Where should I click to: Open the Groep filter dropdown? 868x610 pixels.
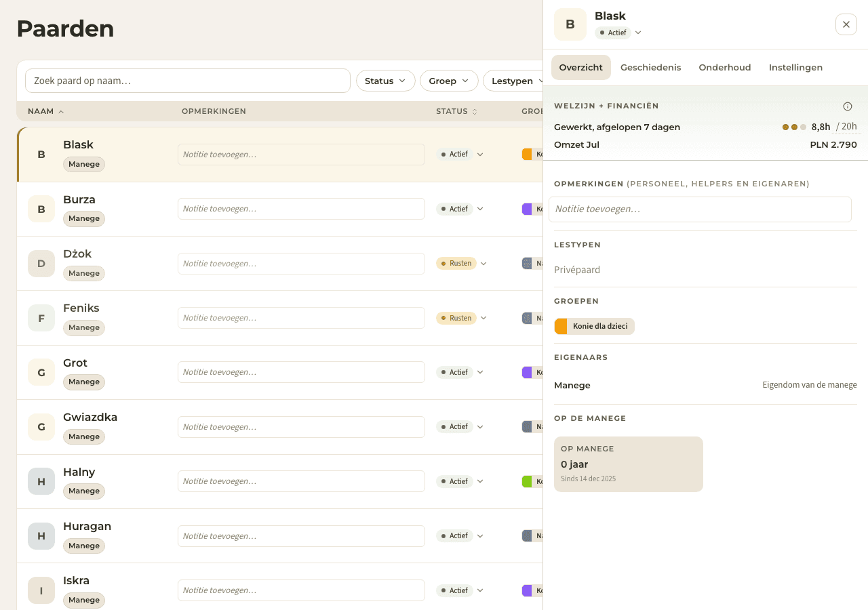[449, 81]
